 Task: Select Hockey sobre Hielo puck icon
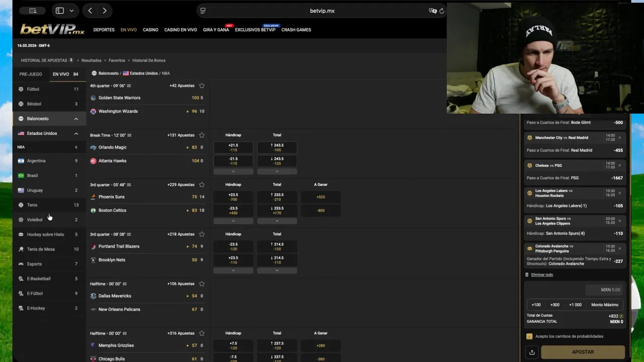(21, 234)
